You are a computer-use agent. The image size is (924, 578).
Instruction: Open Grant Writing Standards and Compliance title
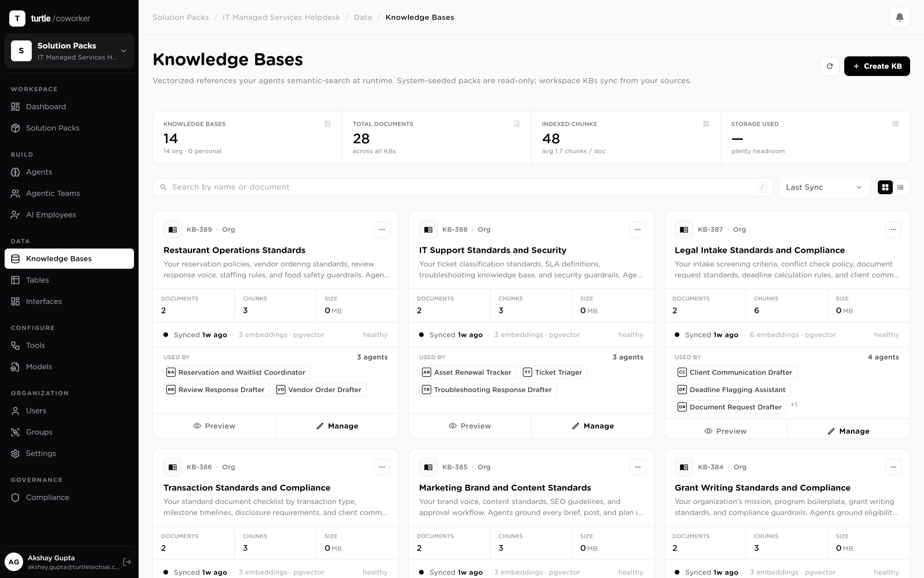coord(763,488)
